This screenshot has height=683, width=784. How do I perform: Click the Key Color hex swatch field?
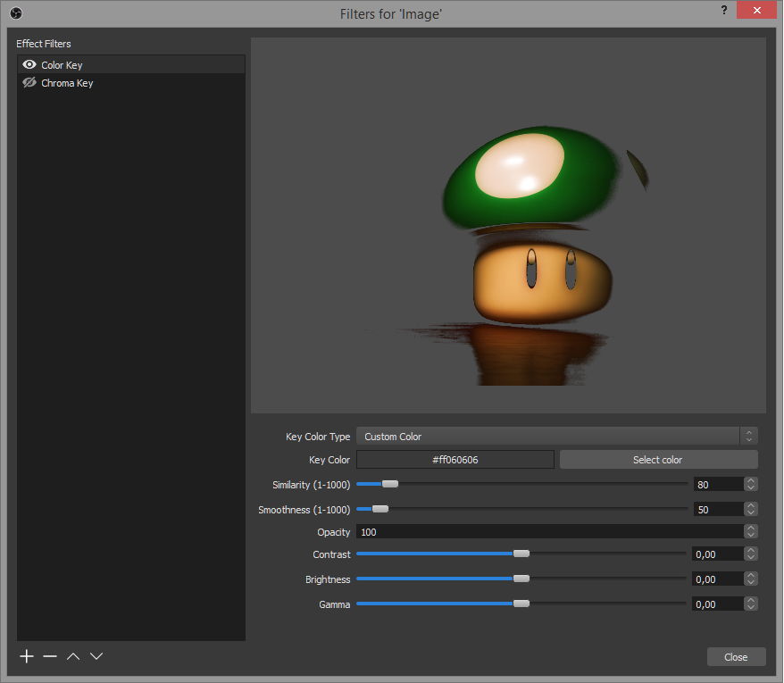pyautogui.click(x=455, y=460)
